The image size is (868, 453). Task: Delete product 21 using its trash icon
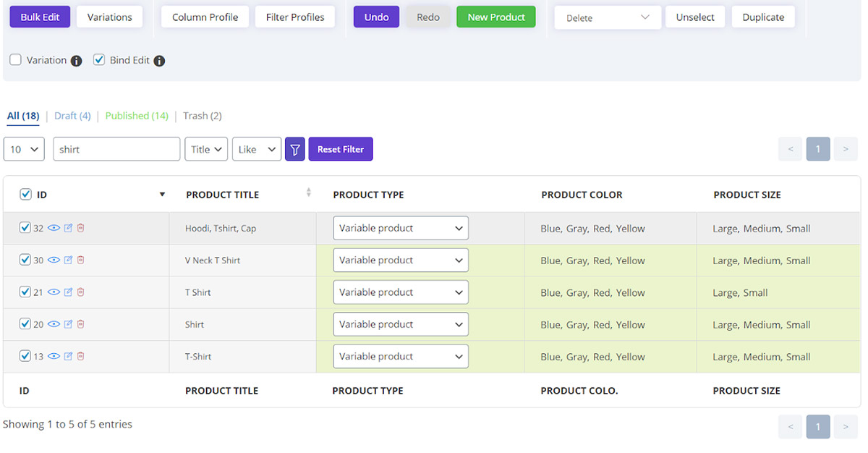[x=81, y=292]
